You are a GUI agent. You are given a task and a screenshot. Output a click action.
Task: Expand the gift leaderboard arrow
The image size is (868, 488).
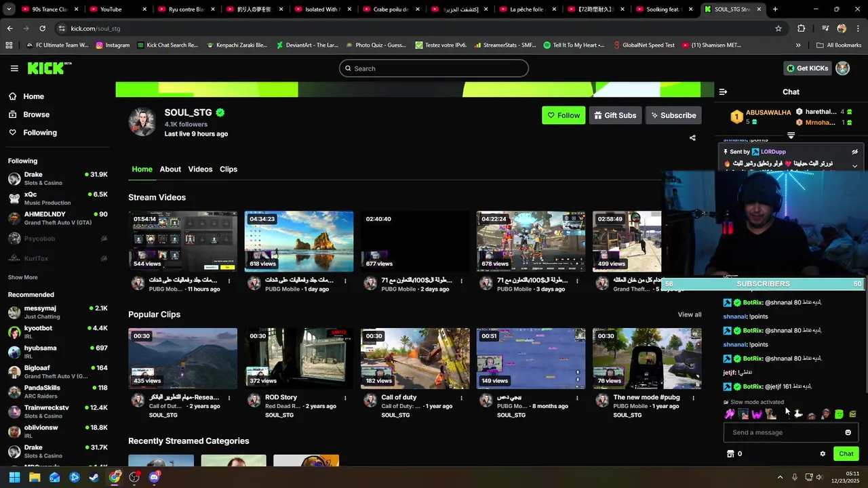point(791,136)
